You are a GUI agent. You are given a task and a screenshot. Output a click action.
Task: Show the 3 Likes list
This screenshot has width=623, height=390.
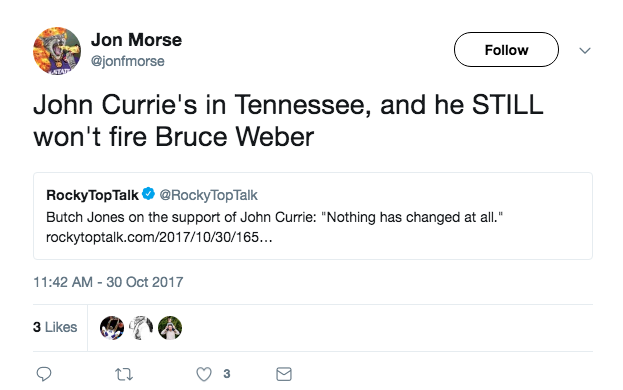55,327
